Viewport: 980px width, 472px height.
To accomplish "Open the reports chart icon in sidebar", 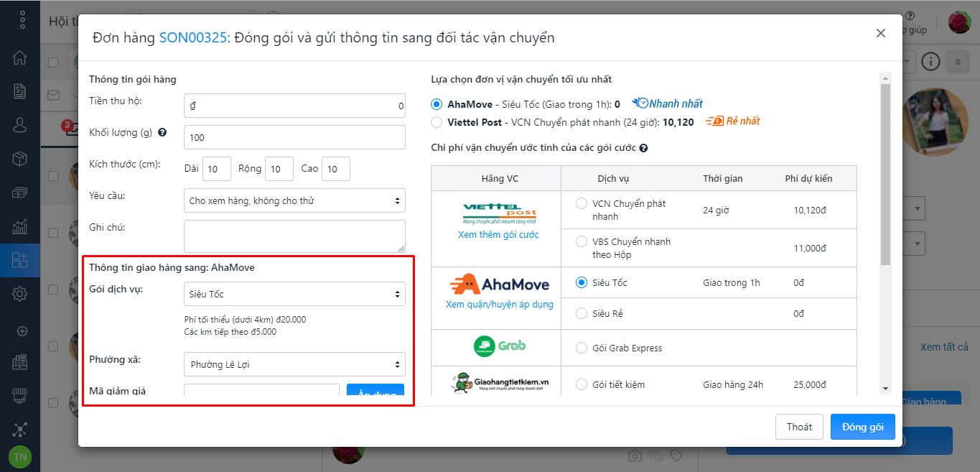I will 20,226.
